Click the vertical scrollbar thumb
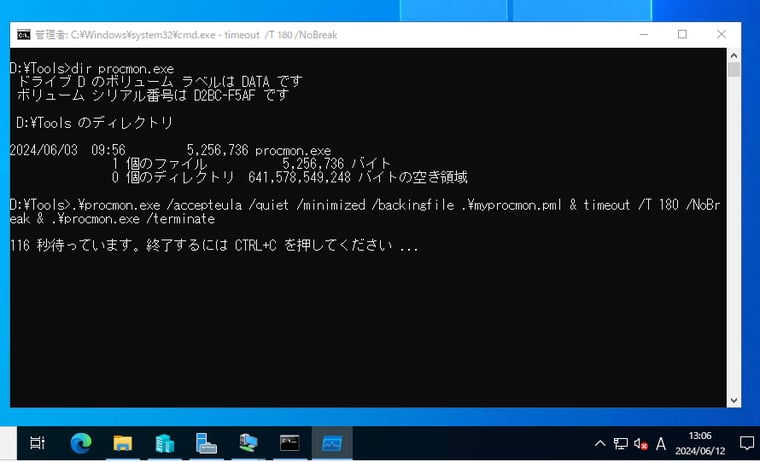Screen dimensions: 760x462 point(733,70)
